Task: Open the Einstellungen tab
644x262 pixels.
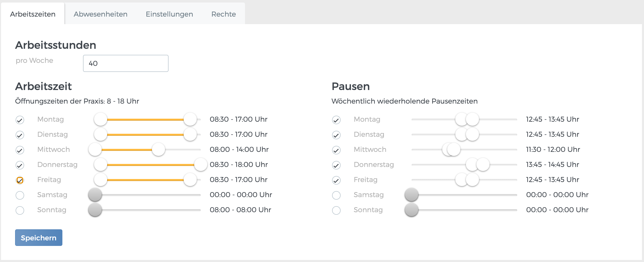Action: coord(169,14)
